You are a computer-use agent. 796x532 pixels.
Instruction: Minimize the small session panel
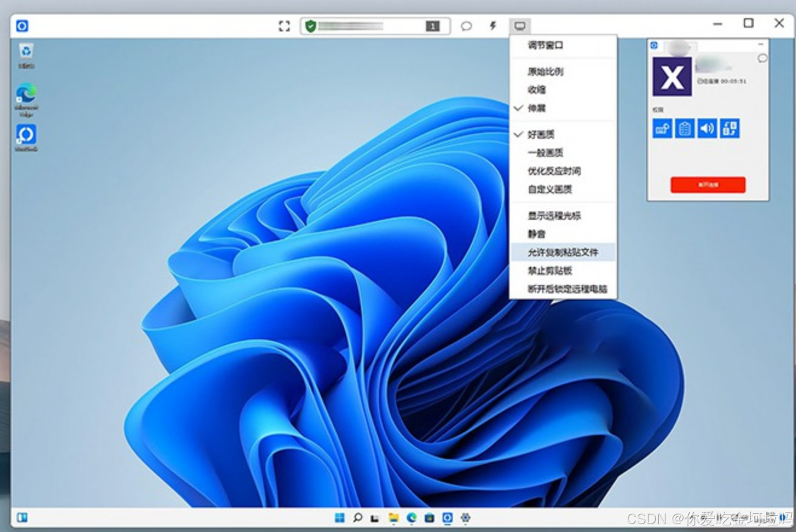click(760, 45)
